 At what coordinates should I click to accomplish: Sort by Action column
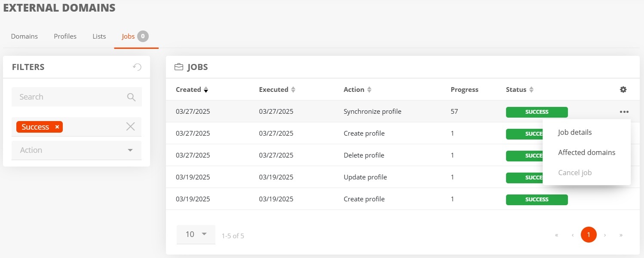click(357, 90)
